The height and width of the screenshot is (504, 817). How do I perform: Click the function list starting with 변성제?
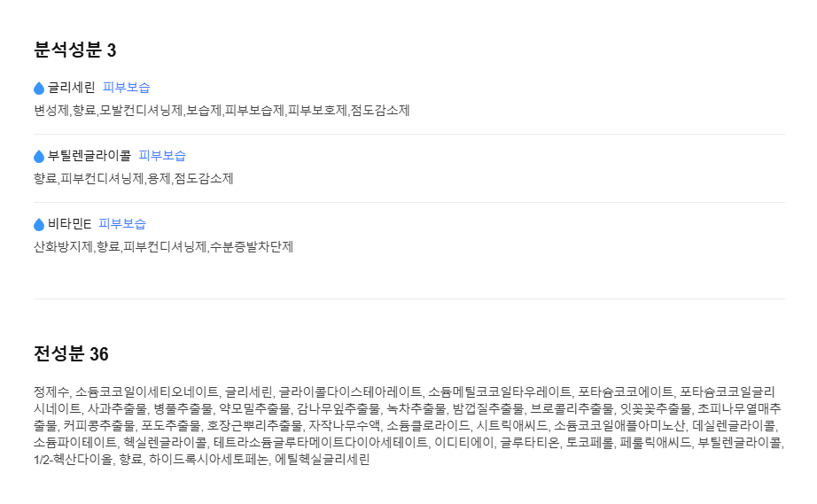coord(222,111)
